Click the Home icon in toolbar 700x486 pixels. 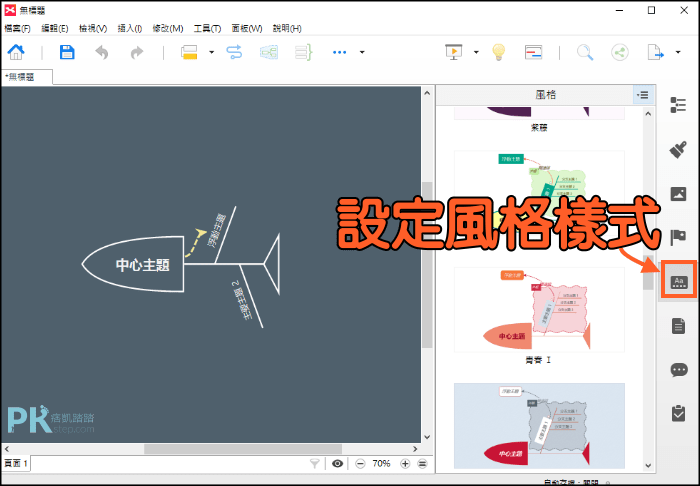coord(16,52)
